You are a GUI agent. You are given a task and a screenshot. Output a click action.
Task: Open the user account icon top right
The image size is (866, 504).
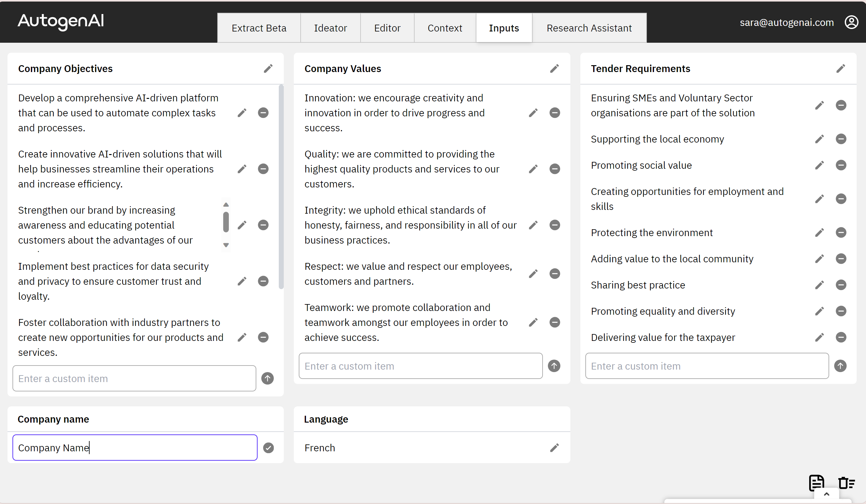pos(852,22)
